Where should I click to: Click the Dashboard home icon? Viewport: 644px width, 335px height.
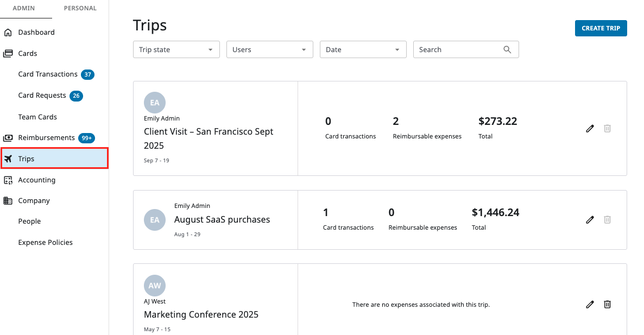pyautogui.click(x=8, y=33)
